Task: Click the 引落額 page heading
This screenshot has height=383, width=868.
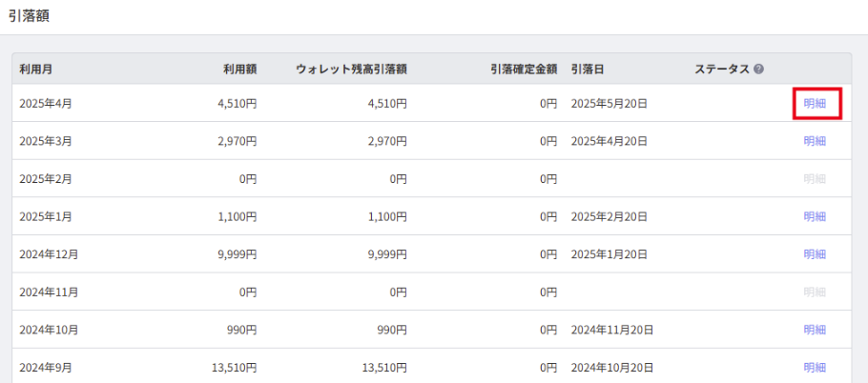Action: click(x=29, y=15)
